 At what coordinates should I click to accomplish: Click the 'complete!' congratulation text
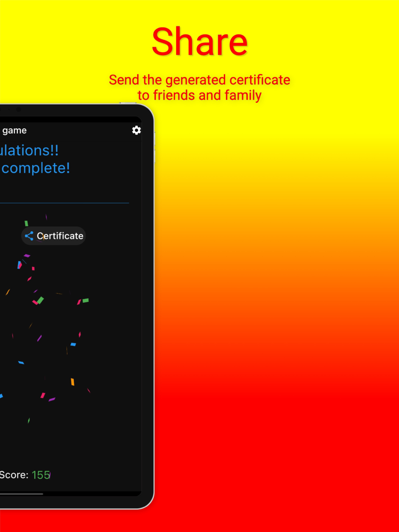[36, 168]
